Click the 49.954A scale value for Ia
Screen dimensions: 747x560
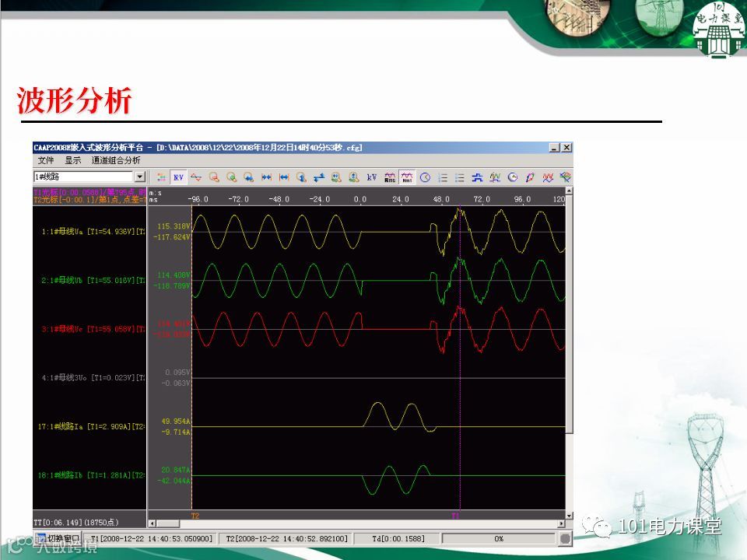click(x=175, y=421)
